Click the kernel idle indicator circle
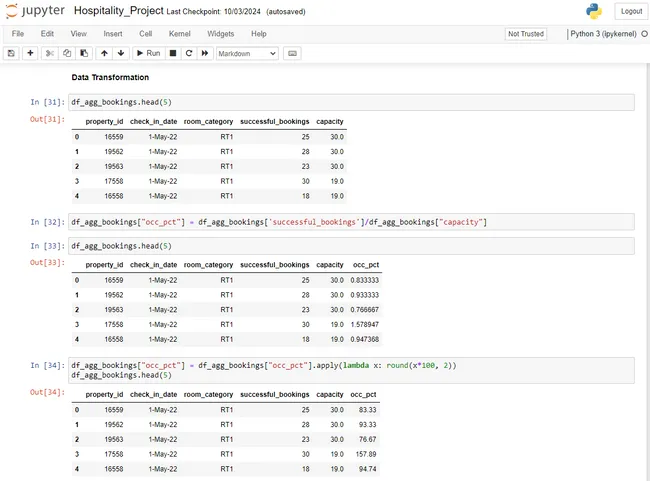The width and height of the screenshot is (650, 481). click(x=645, y=34)
